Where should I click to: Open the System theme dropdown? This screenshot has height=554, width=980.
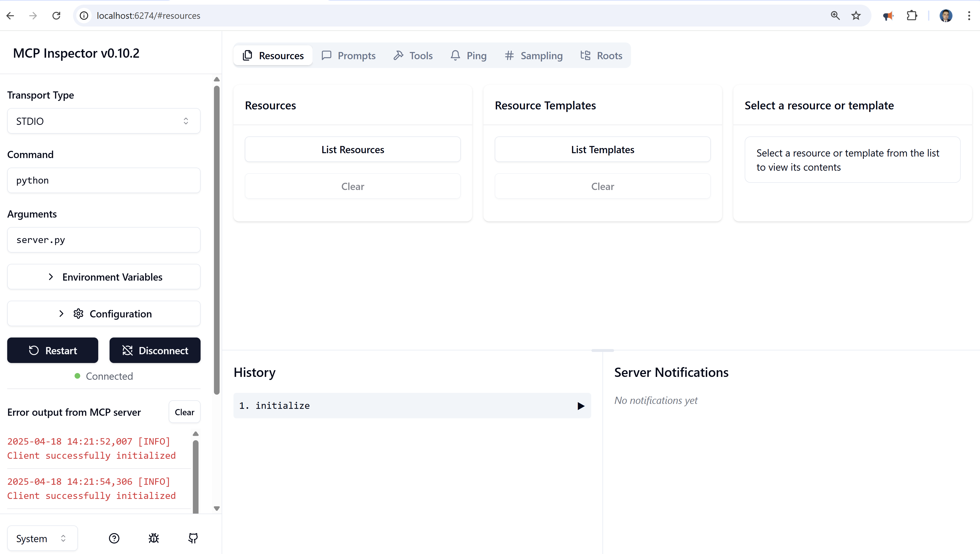coord(42,538)
